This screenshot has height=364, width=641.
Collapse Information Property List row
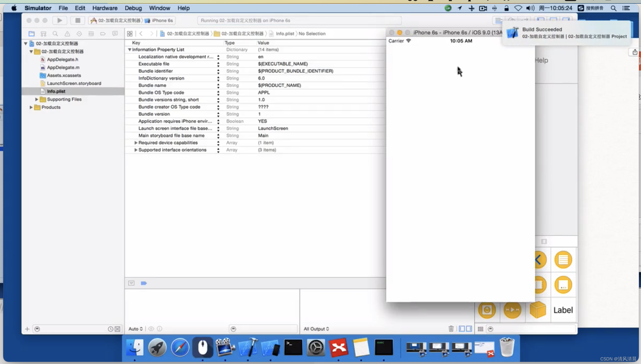click(x=130, y=50)
